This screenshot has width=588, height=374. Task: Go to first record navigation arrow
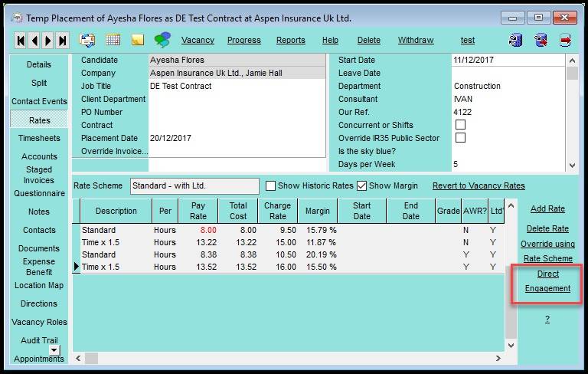[21, 40]
